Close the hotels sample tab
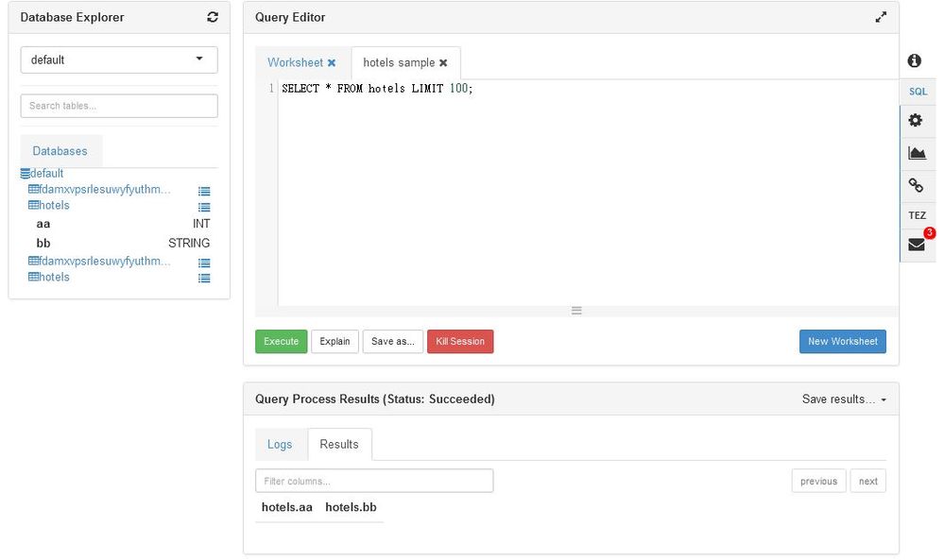Image resolution: width=944 pixels, height=560 pixels. [x=443, y=62]
